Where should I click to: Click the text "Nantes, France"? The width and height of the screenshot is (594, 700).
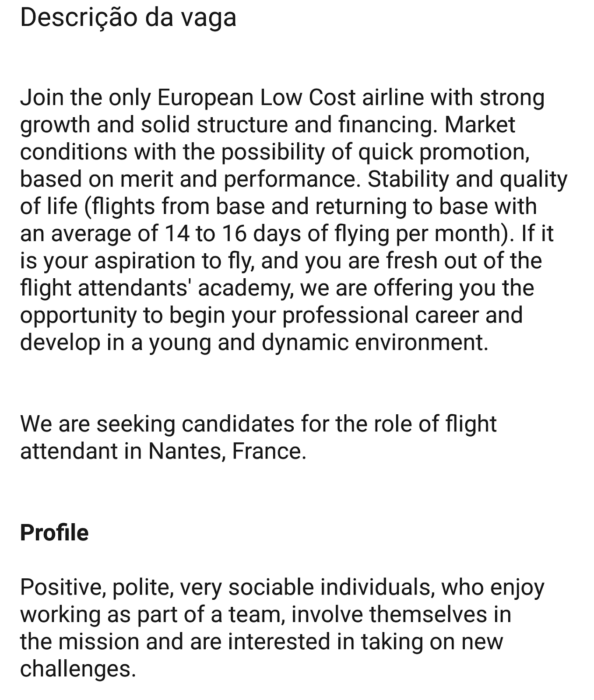click(x=226, y=451)
